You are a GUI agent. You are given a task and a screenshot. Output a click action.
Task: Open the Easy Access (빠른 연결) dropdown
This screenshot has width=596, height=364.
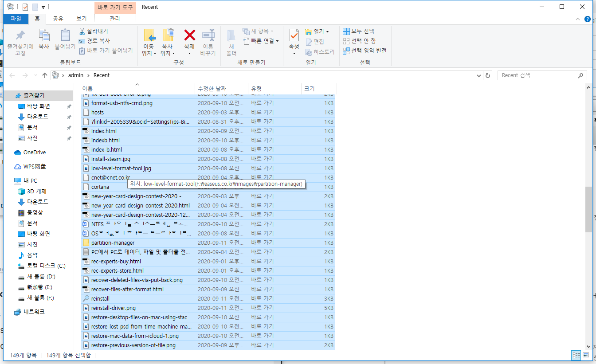262,41
